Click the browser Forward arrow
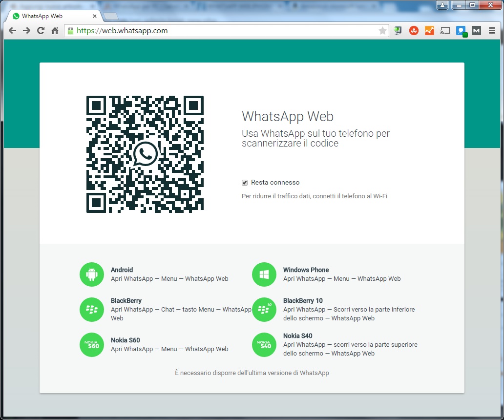This screenshot has height=420, width=504. point(27,31)
